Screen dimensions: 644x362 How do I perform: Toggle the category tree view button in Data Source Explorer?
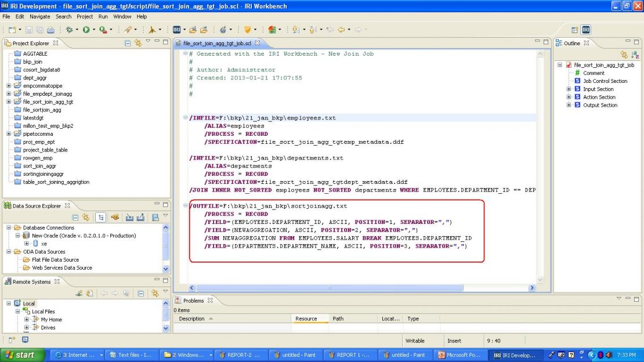pyautogui.click(x=101, y=218)
